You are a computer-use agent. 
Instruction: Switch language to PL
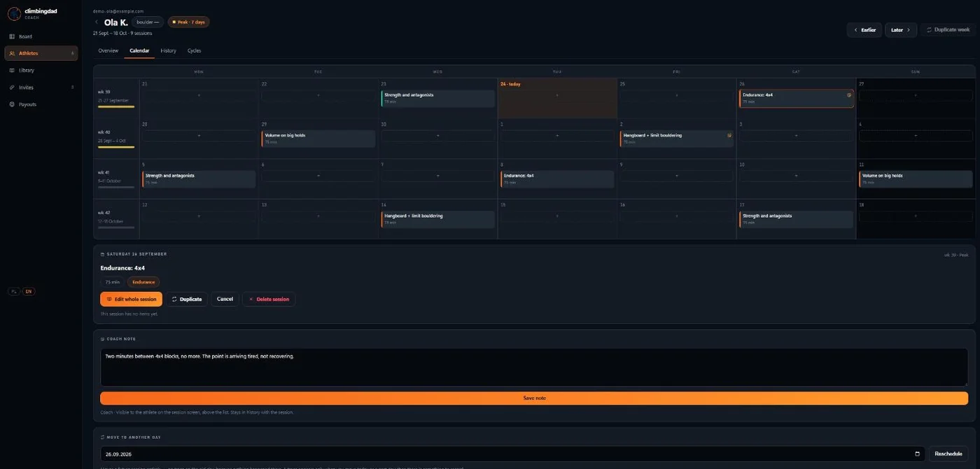point(14,291)
